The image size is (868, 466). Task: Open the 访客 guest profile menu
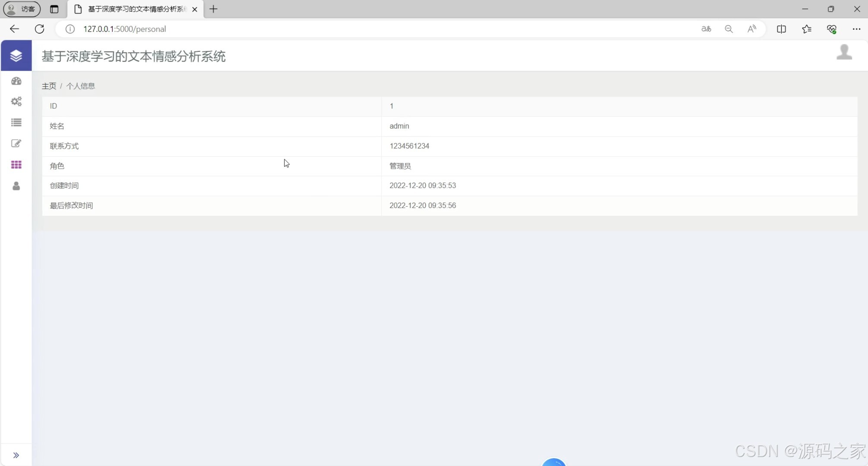22,9
